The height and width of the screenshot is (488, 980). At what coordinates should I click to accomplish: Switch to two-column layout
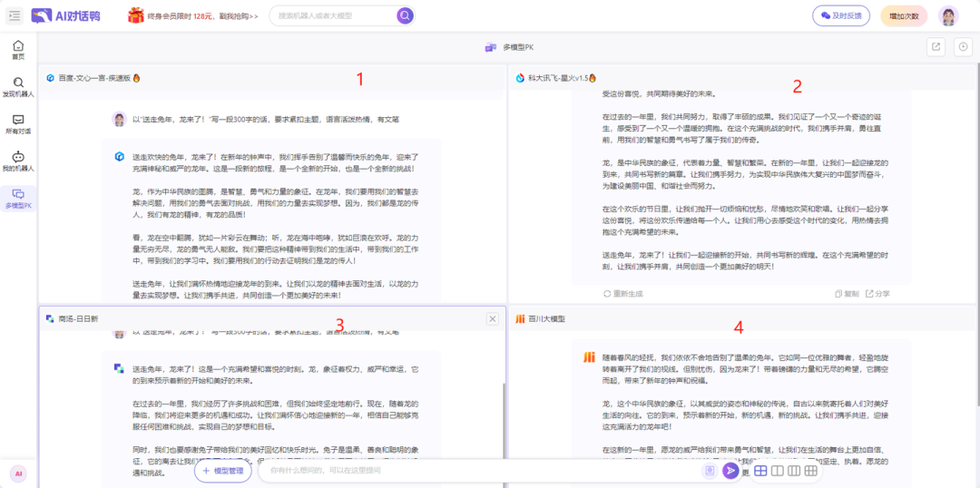pyautogui.click(x=778, y=471)
